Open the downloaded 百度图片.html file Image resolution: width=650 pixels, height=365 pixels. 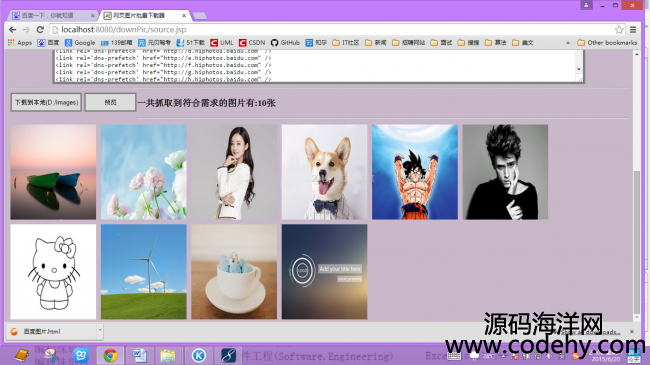(x=51, y=331)
